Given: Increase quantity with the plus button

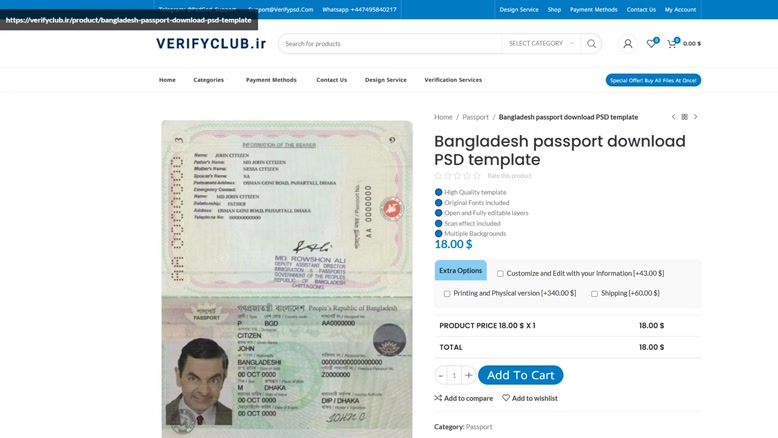Looking at the screenshot, I should 468,375.
